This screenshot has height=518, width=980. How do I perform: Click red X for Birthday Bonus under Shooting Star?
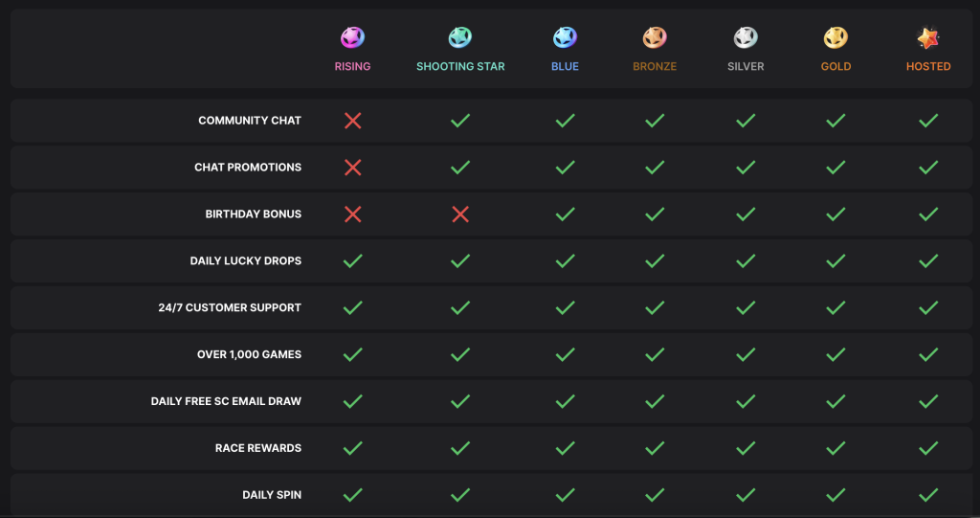(460, 214)
